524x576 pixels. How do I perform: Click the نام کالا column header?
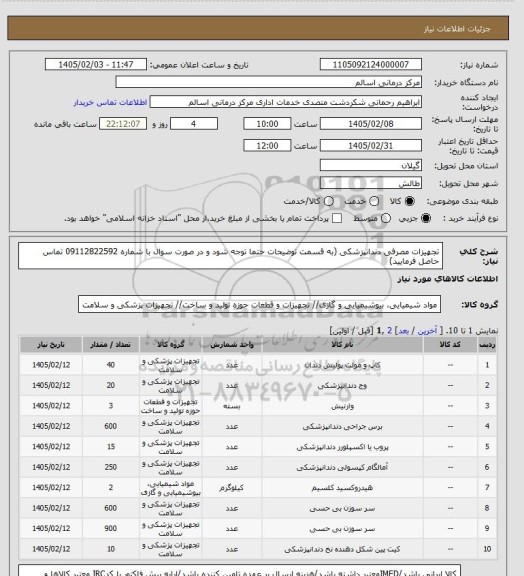[342, 345]
